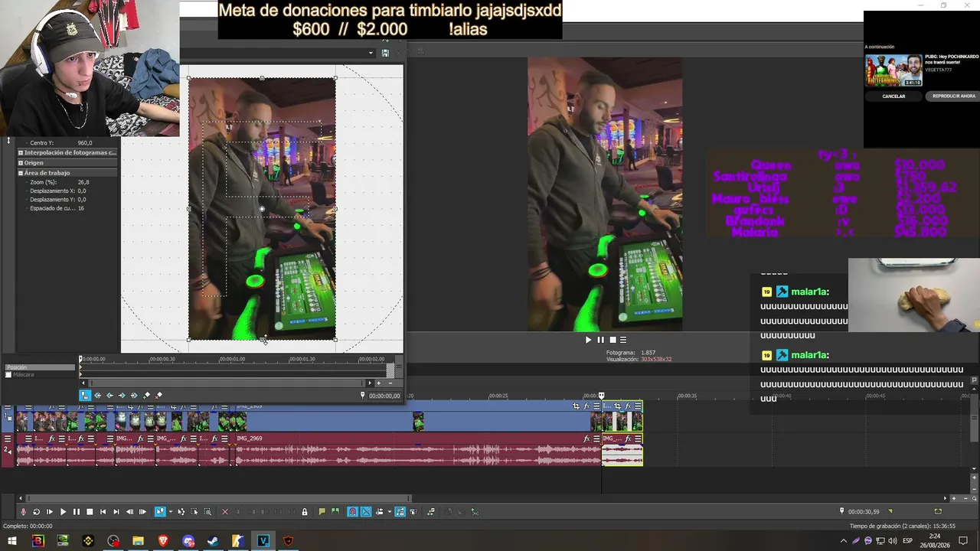Pause the timeline using main transport Pause

76,512
